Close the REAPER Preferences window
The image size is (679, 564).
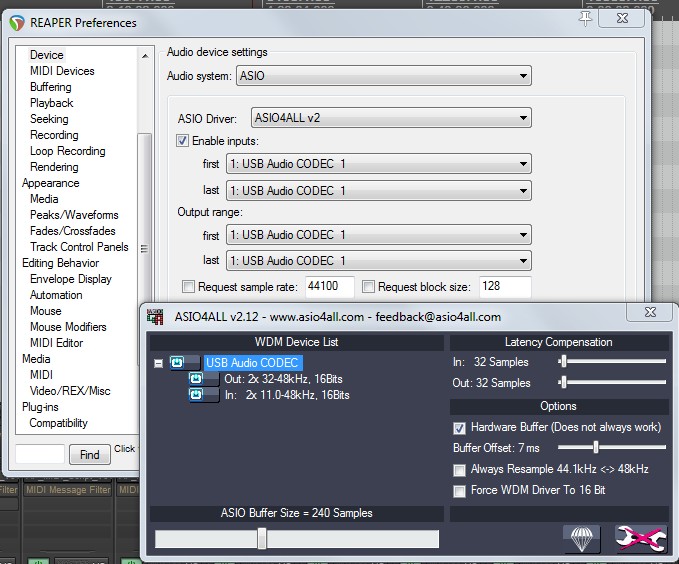(622, 19)
